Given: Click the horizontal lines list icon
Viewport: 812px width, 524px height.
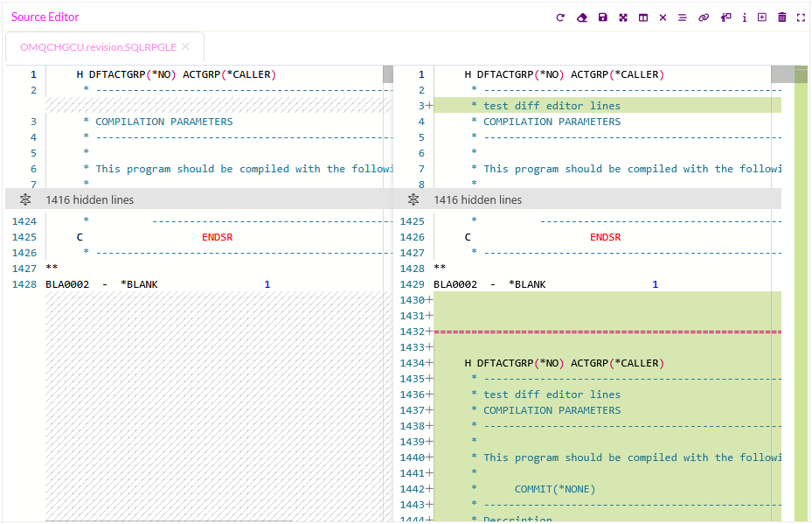Looking at the screenshot, I should [683, 17].
